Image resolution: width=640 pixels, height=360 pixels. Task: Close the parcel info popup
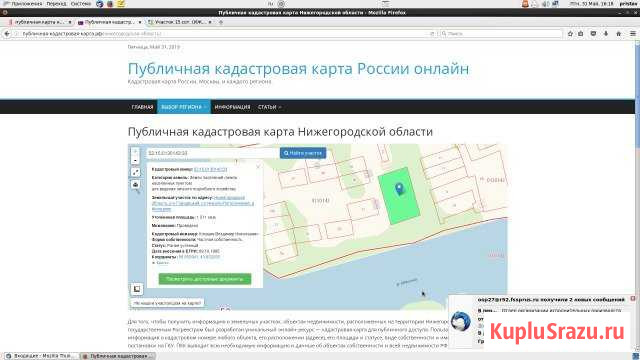tap(258, 167)
